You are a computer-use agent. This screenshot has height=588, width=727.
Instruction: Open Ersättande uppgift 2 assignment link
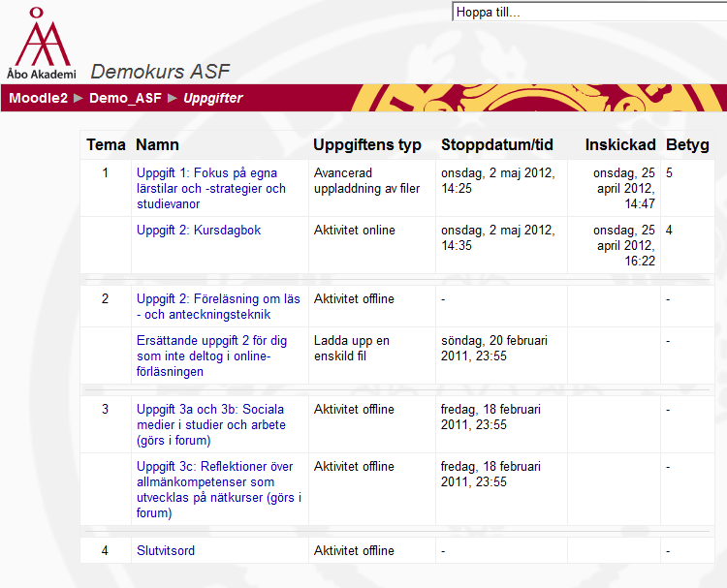tap(211, 356)
